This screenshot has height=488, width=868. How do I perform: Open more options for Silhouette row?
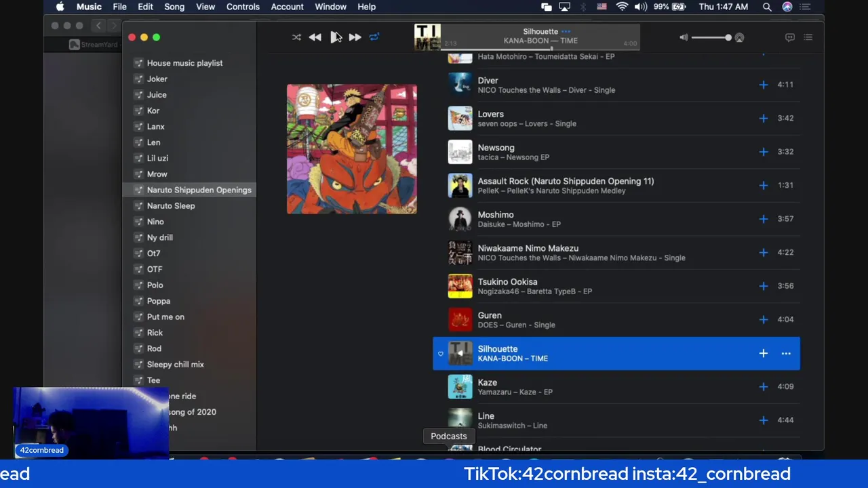pyautogui.click(x=786, y=353)
